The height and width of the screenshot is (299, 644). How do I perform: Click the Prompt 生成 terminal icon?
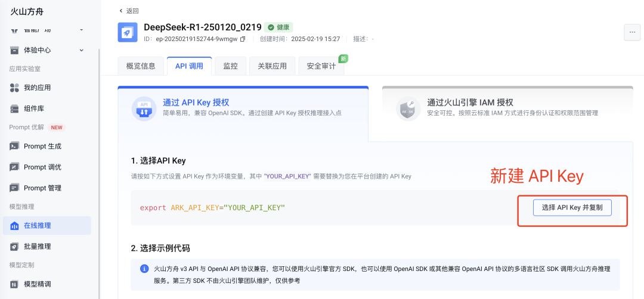pyautogui.click(x=15, y=146)
